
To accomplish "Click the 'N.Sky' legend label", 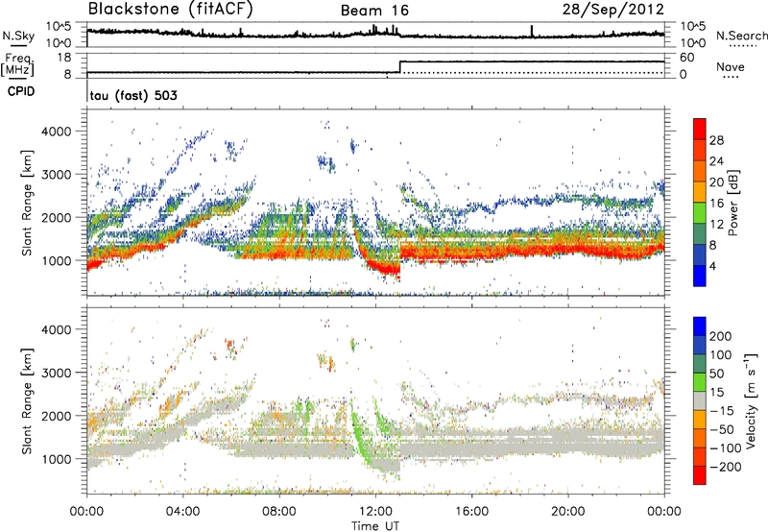I will 18,36.
